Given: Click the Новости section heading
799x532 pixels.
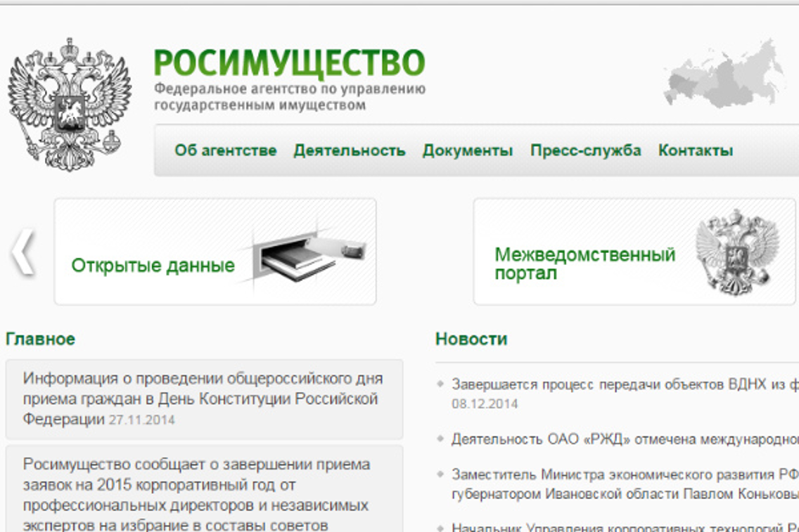Looking at the screenshot, I should [x=471, y=339].
